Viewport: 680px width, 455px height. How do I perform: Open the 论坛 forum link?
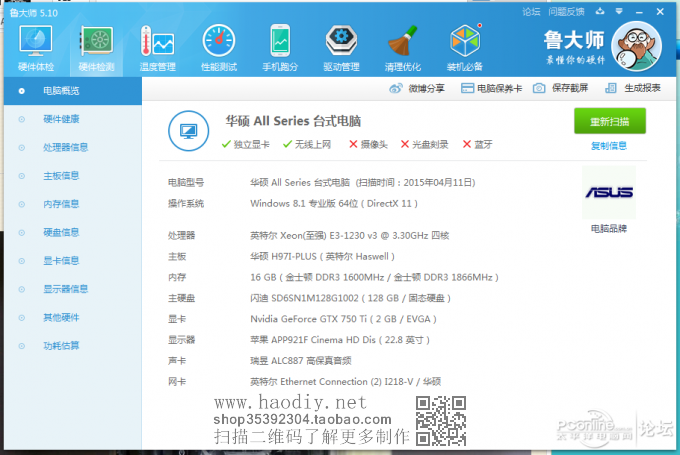click(x=531, y=12)
